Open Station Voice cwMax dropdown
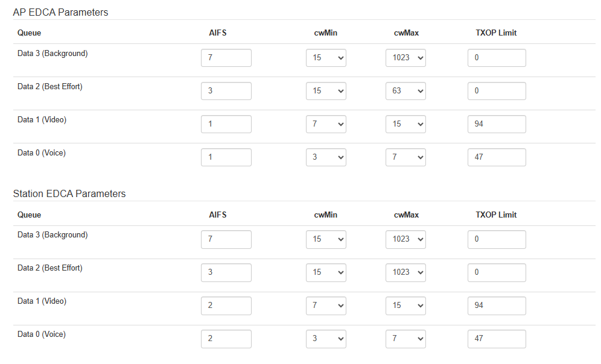Screen dimensions: 601x364 click(x=405, y=339)
